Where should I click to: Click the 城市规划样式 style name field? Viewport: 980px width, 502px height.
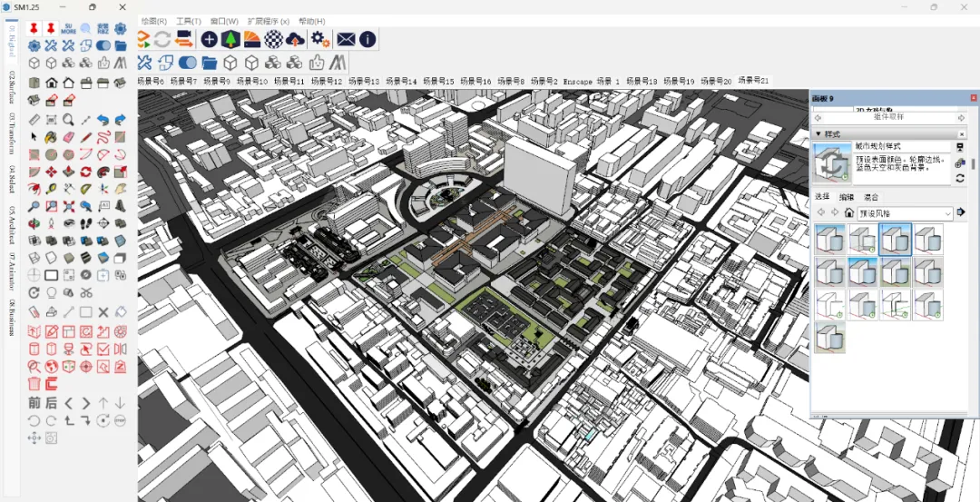coord(902,146)
